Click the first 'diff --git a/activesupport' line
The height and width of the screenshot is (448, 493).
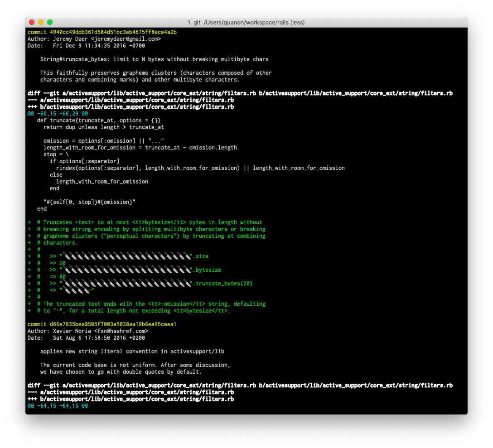240,93
